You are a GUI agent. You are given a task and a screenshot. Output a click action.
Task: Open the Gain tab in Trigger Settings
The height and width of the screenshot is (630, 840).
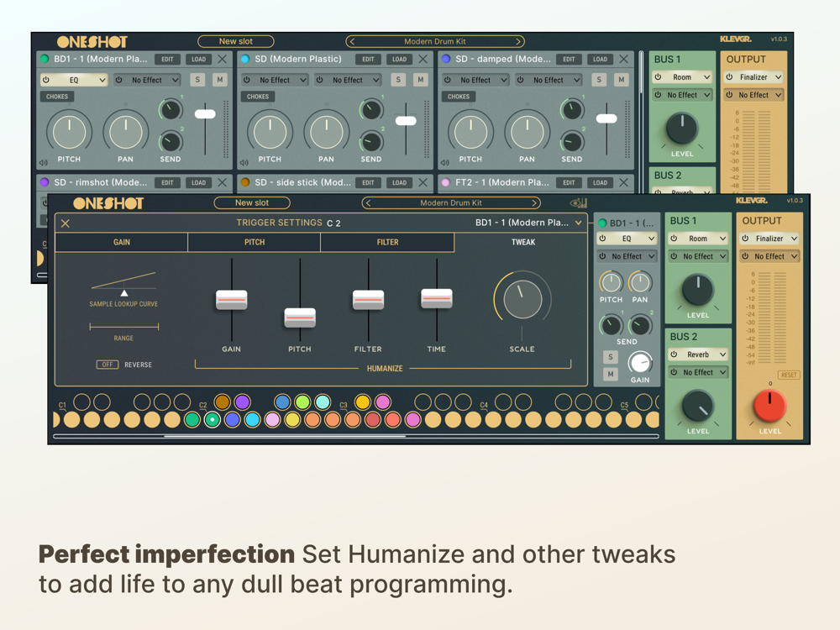122,242
